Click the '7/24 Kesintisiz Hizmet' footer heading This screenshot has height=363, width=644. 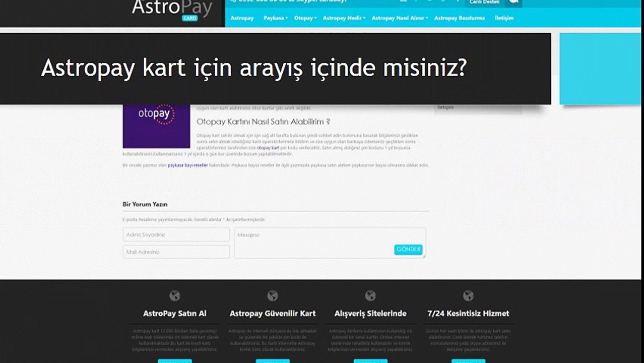coord(468,314)
